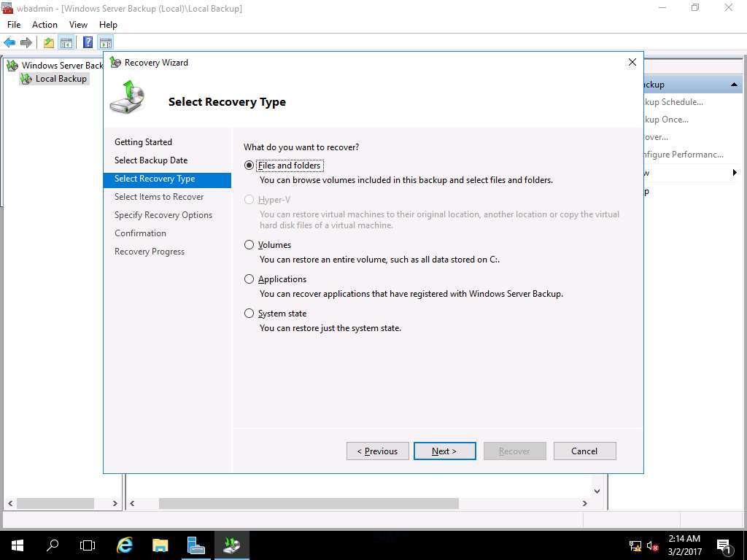
Task: Open the View menu
Action: (x=78, y=25)
